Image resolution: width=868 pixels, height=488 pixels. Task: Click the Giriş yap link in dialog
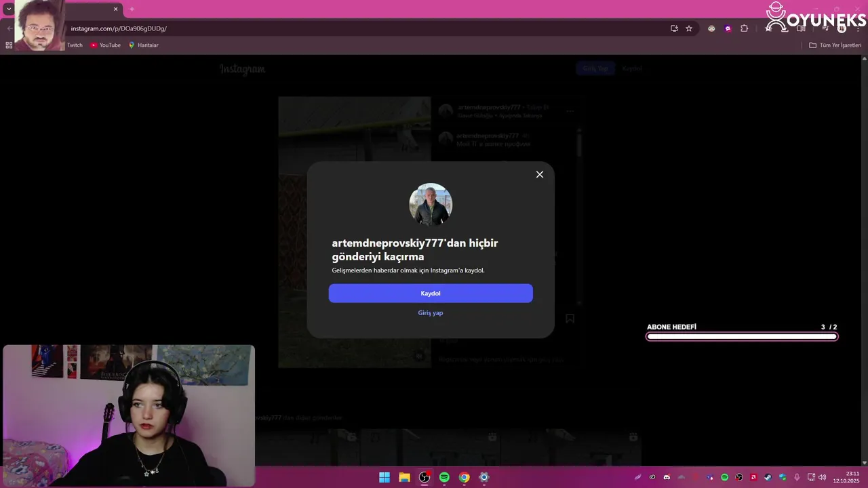(x=431, y=313)
